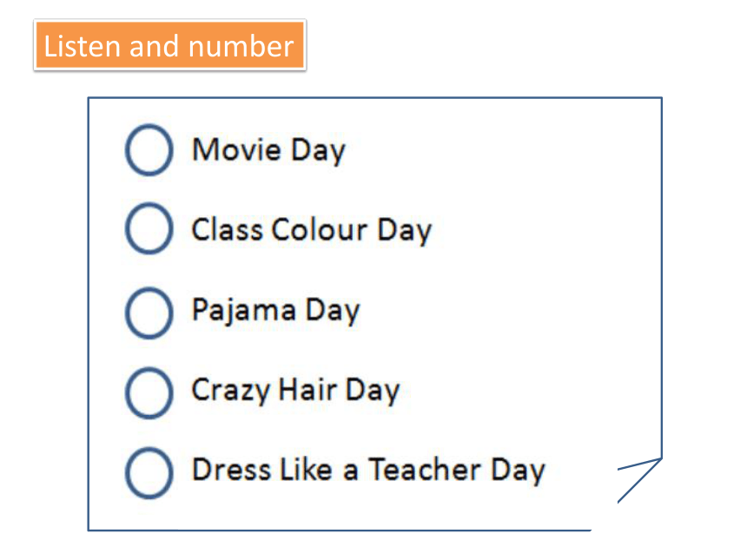Click the word Movie in the first item

click(x=237, y=149)
